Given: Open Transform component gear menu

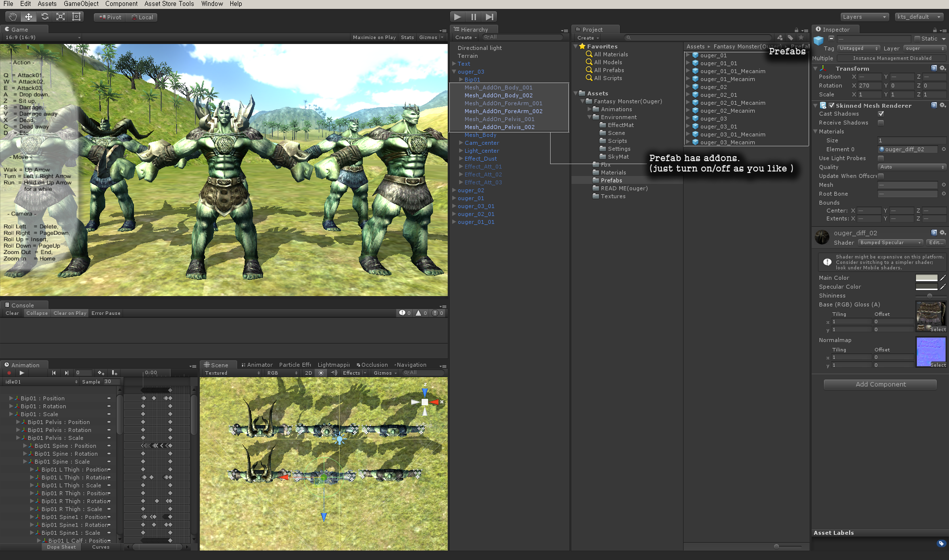Looking at the screenshot, I should 942,68.
